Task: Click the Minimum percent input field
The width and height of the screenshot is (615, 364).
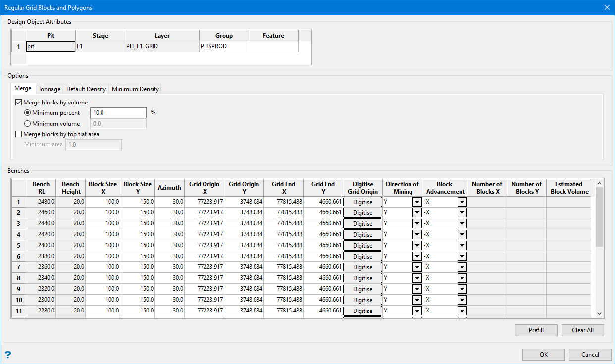Action: (x=118, y=113)
